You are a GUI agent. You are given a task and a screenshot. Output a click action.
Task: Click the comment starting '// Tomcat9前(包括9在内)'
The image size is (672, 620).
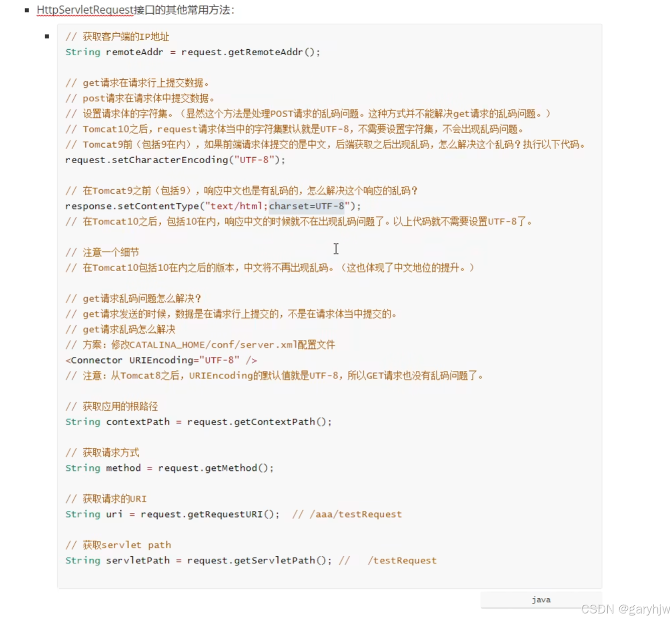[x=325, y=145]
